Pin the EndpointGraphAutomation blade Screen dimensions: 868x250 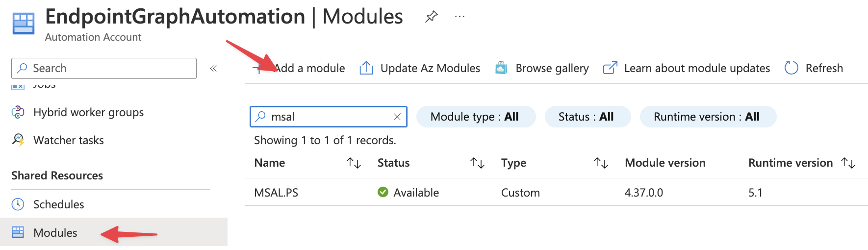click(431, 17)
